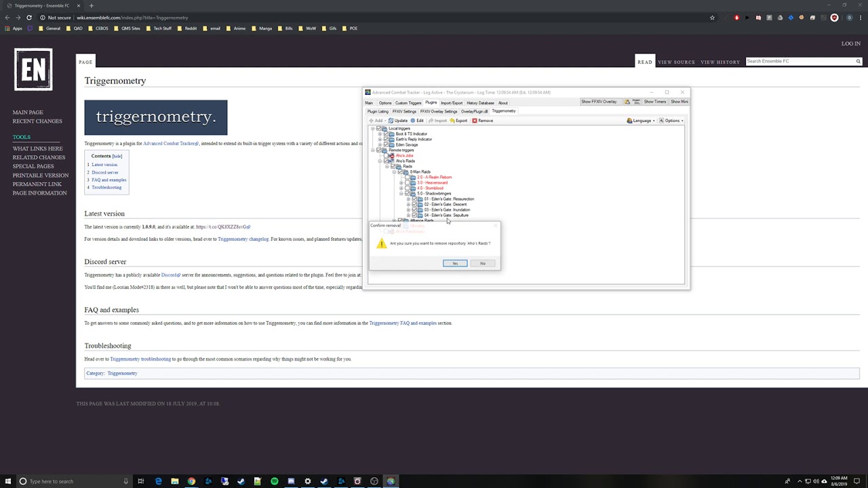Click the Show Timers button
Screen dimensions: 868x488
pyautogui.click(x=654, y=102)
